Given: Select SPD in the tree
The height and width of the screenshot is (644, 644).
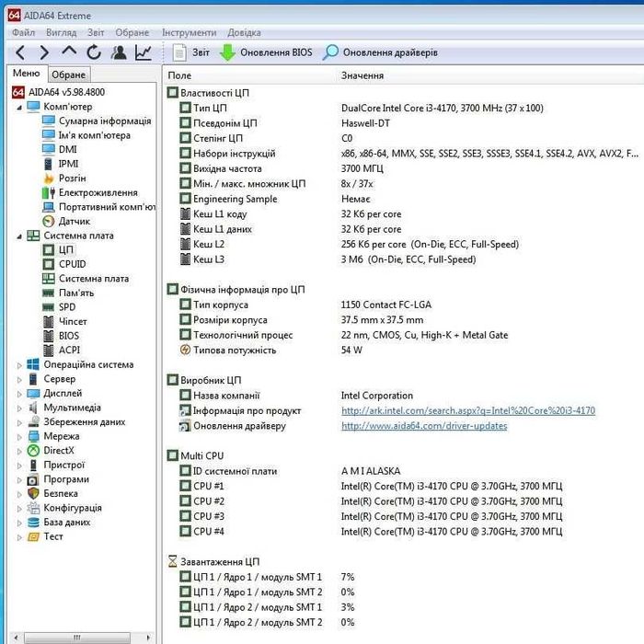Looking at the screenshot, I should [67, 307].
